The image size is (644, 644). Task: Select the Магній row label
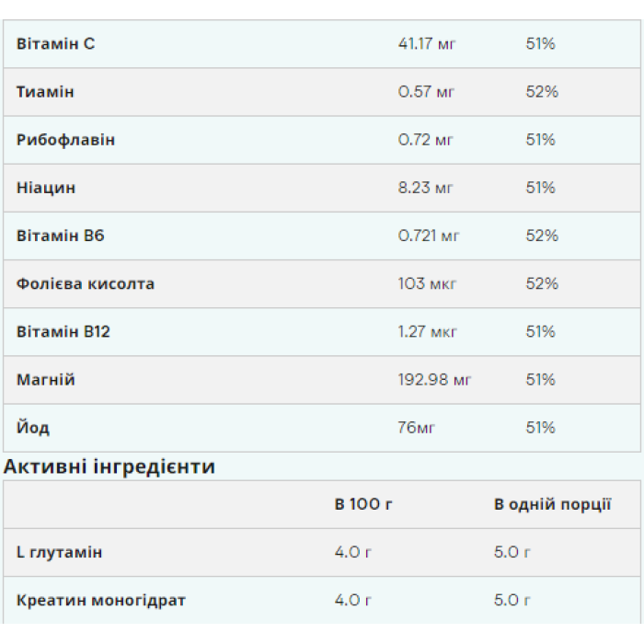(x=46, y=379)
